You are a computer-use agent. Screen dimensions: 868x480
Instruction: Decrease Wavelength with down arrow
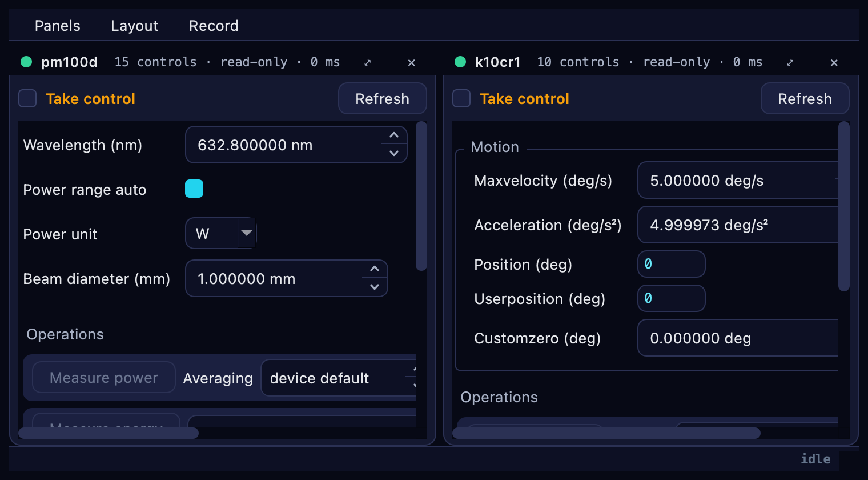[394, 153]
